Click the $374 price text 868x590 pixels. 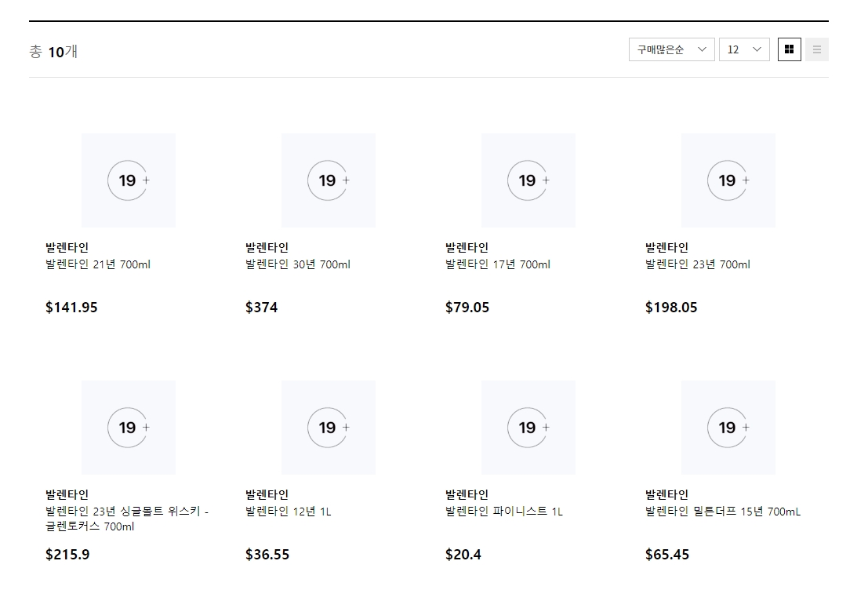point(261,307)
